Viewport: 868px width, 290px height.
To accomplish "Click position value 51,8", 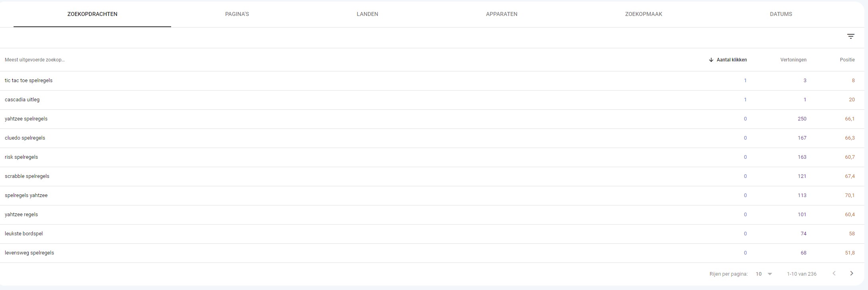I will pos(850,253).
